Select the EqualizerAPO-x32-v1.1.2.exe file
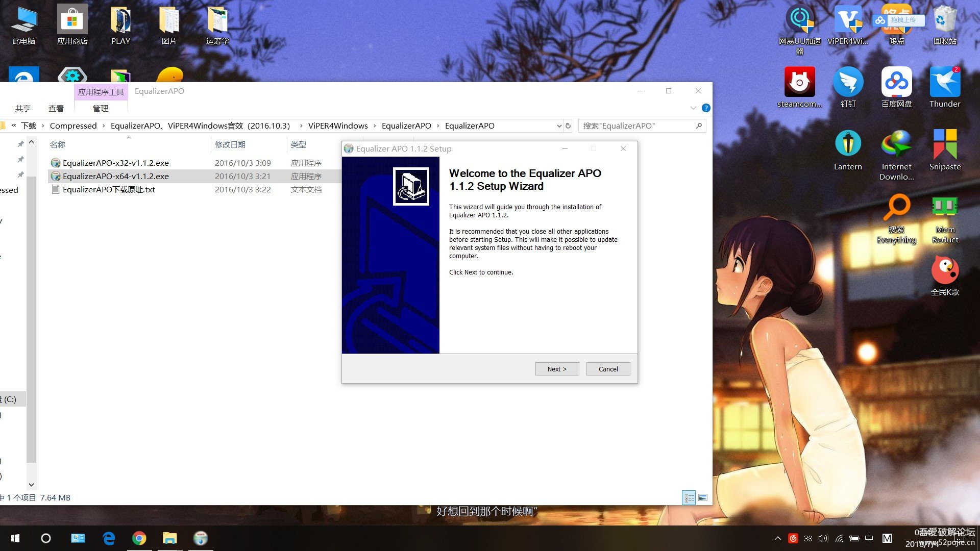The height and width of the screenshot is (551, 980). pos(116,163)
